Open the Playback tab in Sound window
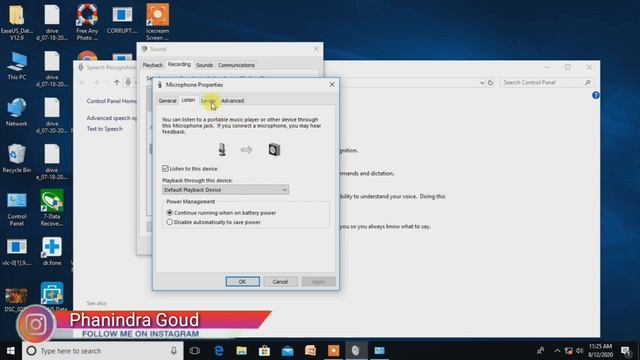 (x=152, y=65)
